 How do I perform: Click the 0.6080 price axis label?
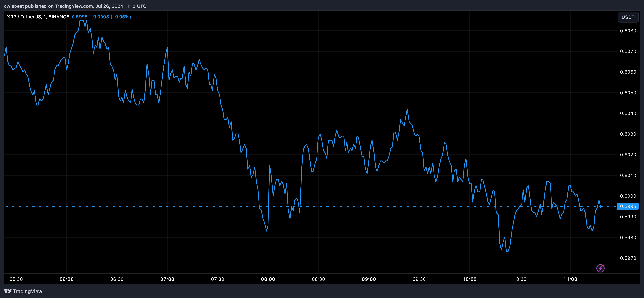[x=628, y=31]
